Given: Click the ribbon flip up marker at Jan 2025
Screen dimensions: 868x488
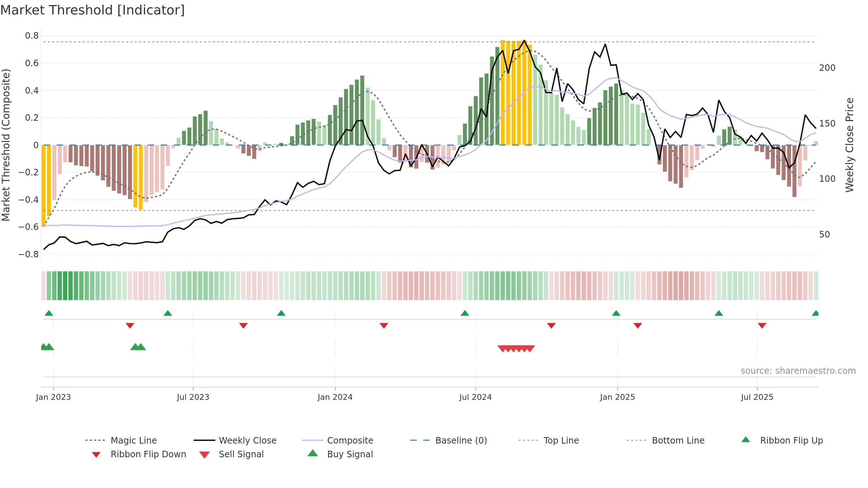Looking at the screenshot, I should (x=616, y=313).
